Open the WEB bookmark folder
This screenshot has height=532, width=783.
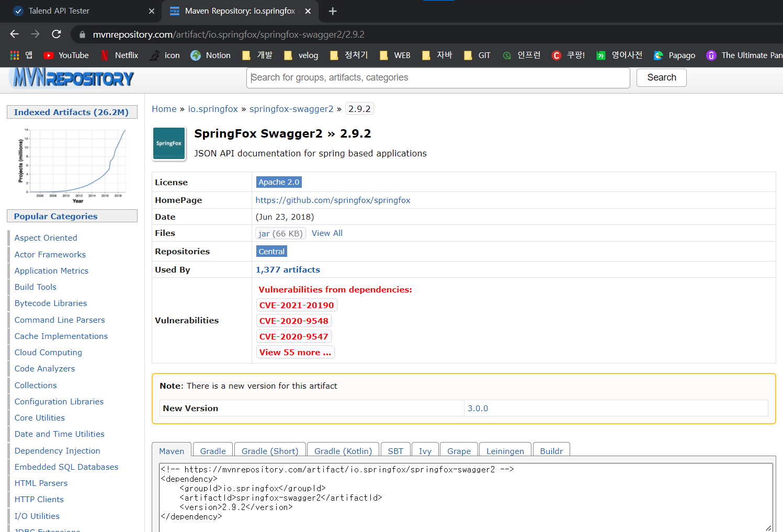395,55
